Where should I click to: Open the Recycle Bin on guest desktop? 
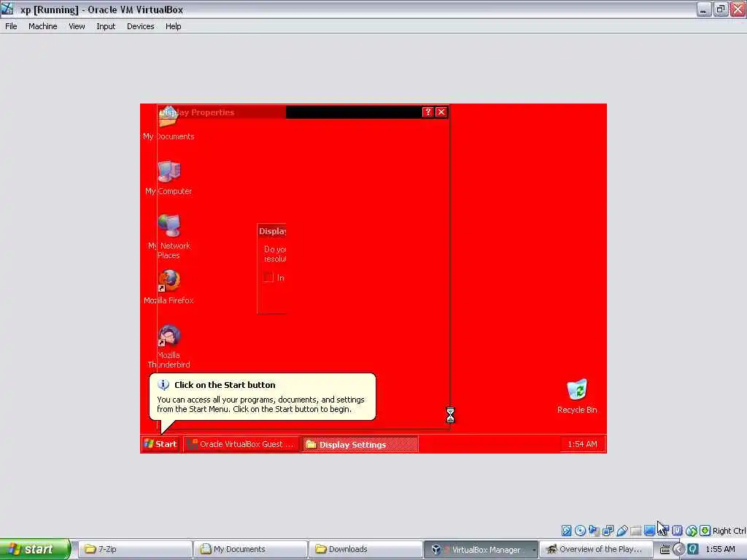click(577, 396)
